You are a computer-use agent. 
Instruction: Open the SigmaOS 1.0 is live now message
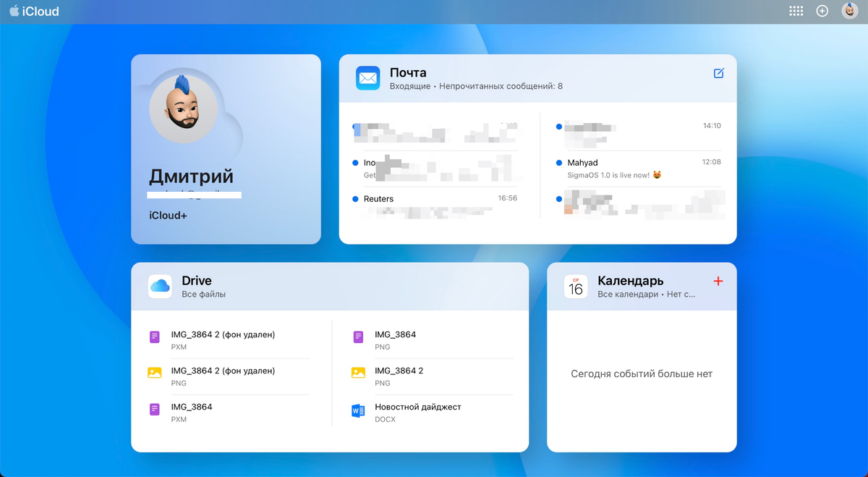pyautogui.click(x=615, y=175)
